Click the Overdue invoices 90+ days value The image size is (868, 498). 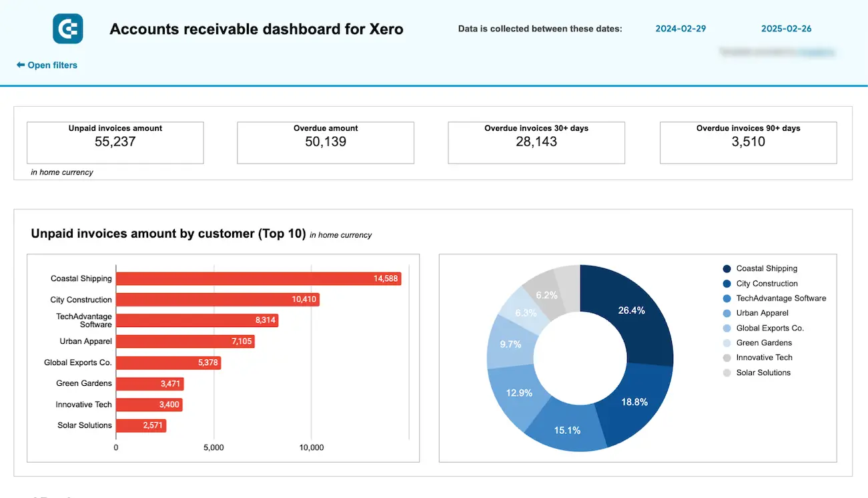[x=748, y=141]
